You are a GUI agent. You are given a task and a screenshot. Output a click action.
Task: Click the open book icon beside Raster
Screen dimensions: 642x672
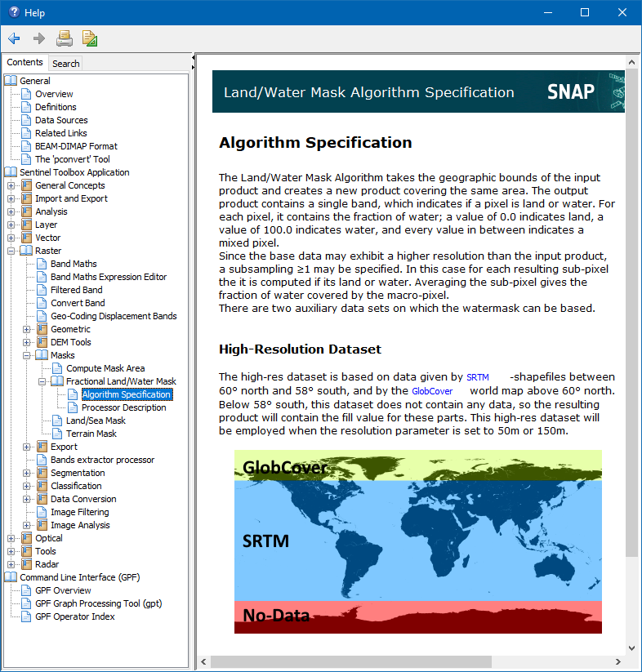click(26, 251)
